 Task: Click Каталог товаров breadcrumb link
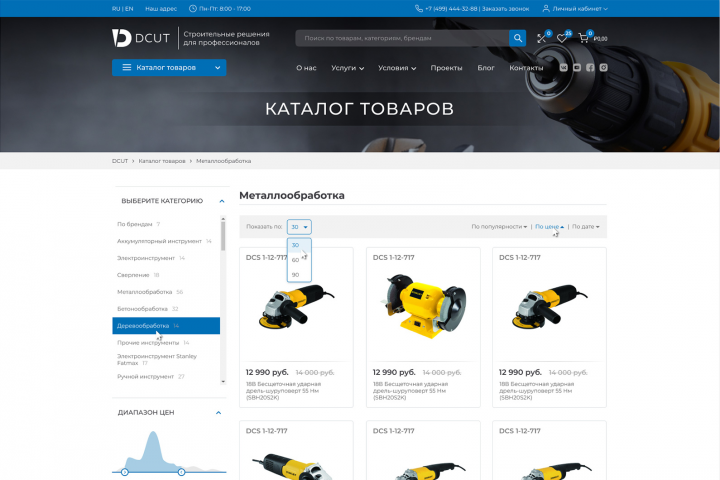pyautogui.click(x=162, y=161)
